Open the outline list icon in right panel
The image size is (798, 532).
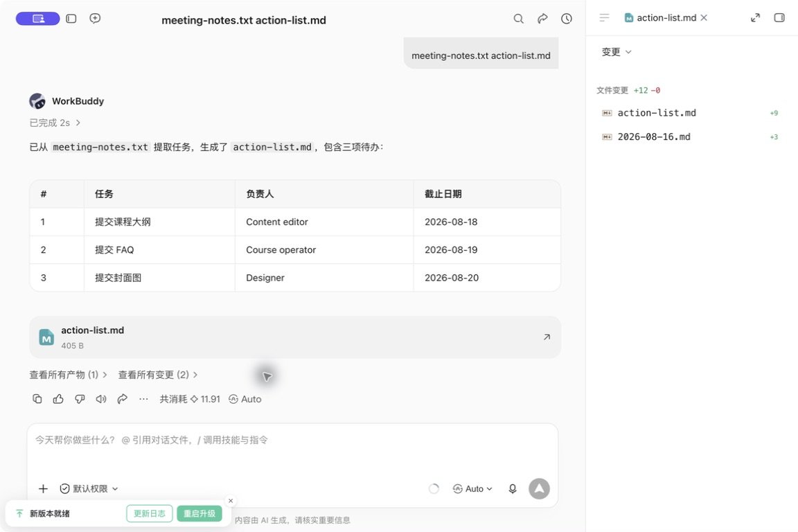pyautogui.click(x=604, y=18)
